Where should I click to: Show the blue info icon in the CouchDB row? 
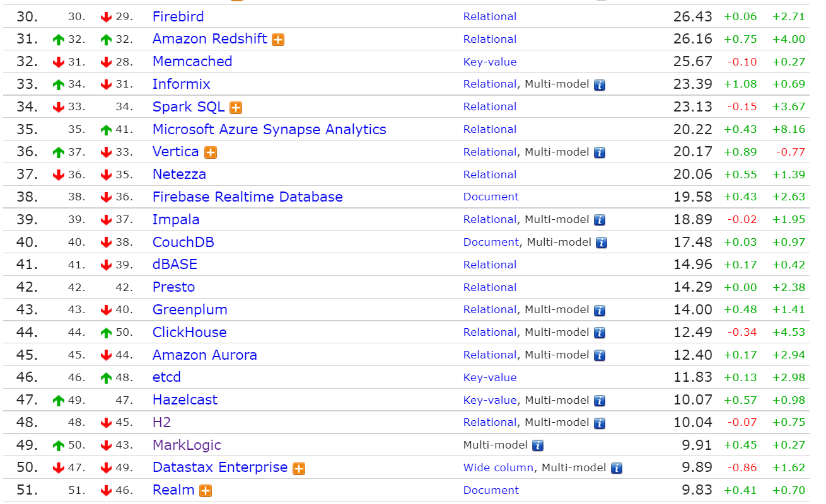coord(602,243)
